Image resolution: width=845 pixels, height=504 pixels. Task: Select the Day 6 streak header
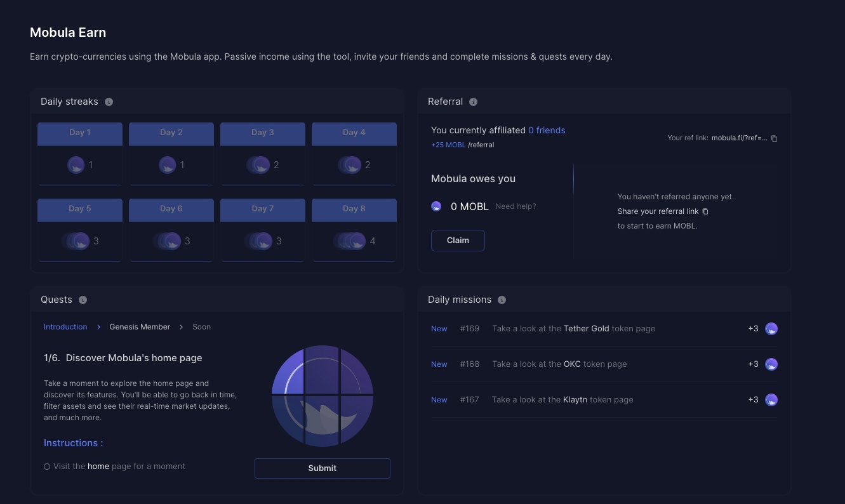pos(171,209)
